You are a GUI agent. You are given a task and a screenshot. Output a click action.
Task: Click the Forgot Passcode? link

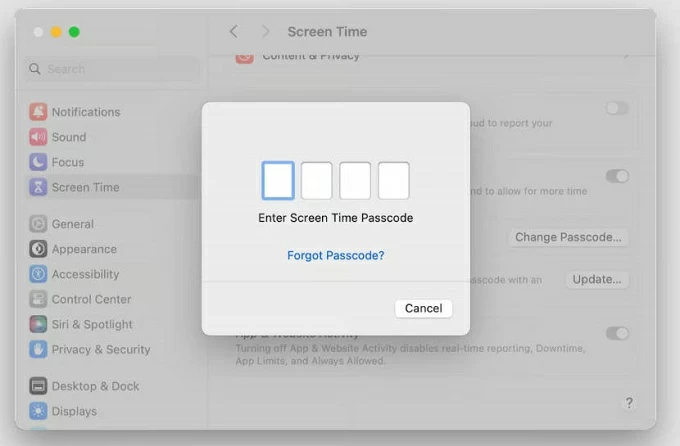coord(336,255)
